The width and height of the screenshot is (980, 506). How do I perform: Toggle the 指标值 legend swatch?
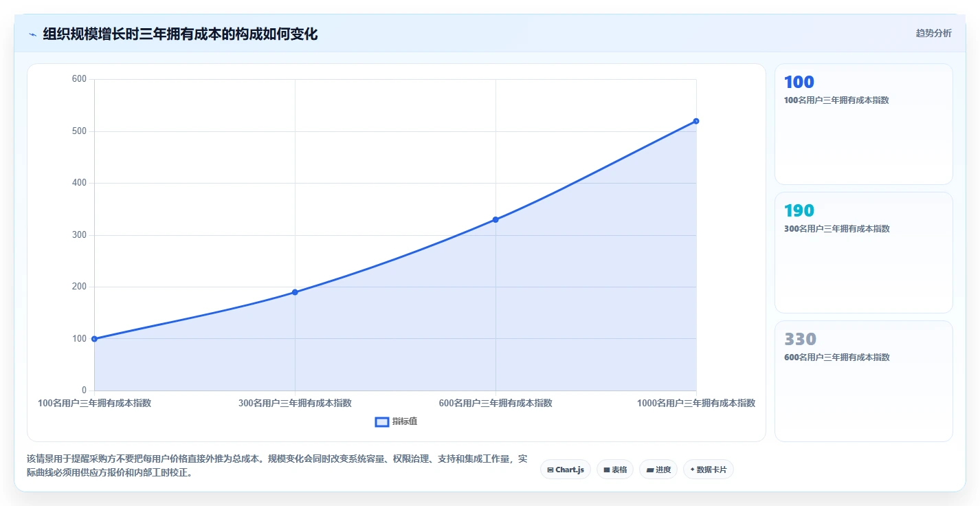point(382,421)
